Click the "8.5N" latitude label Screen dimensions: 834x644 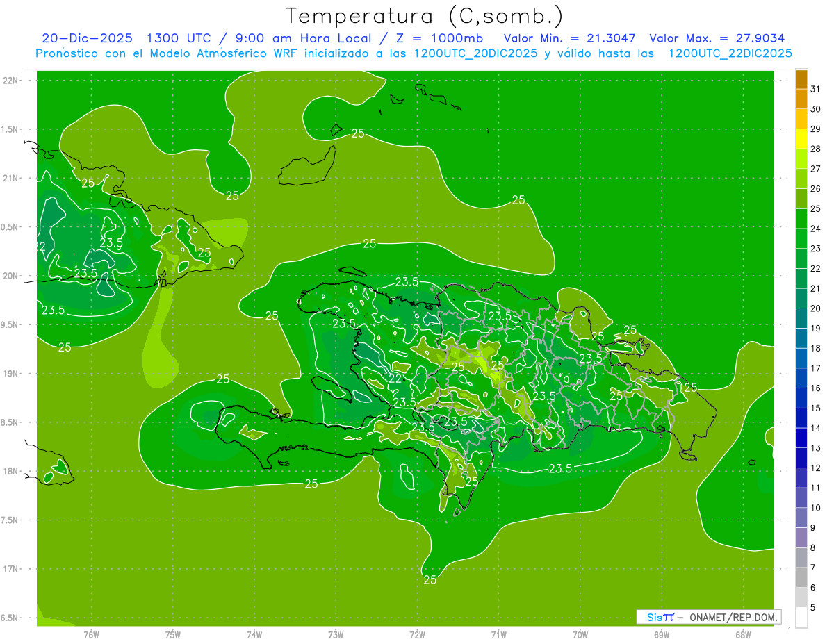coord(10,423)
